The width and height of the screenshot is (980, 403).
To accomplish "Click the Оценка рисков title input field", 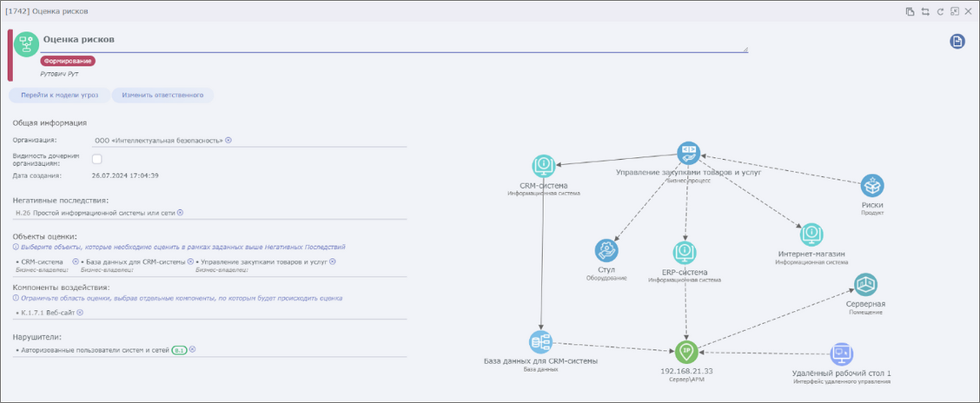I will [x=393, y=40].
